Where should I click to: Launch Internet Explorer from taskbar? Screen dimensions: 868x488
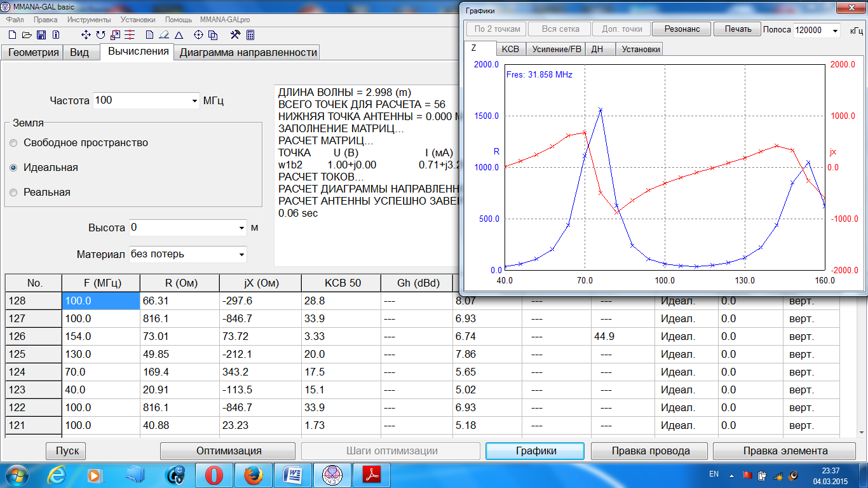[x=57, y=475]
